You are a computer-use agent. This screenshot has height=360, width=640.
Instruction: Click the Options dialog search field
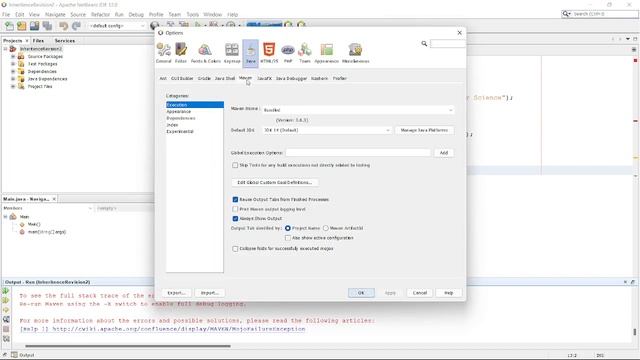pyautogui.click(x=447, y=43)
